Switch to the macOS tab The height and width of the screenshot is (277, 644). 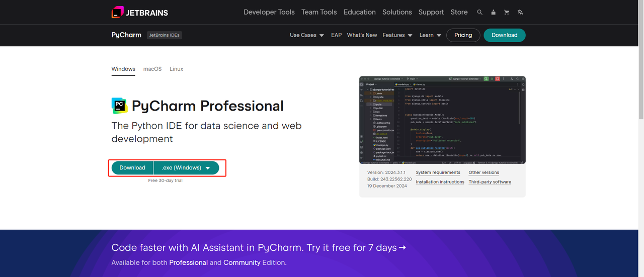pos(152,69)
